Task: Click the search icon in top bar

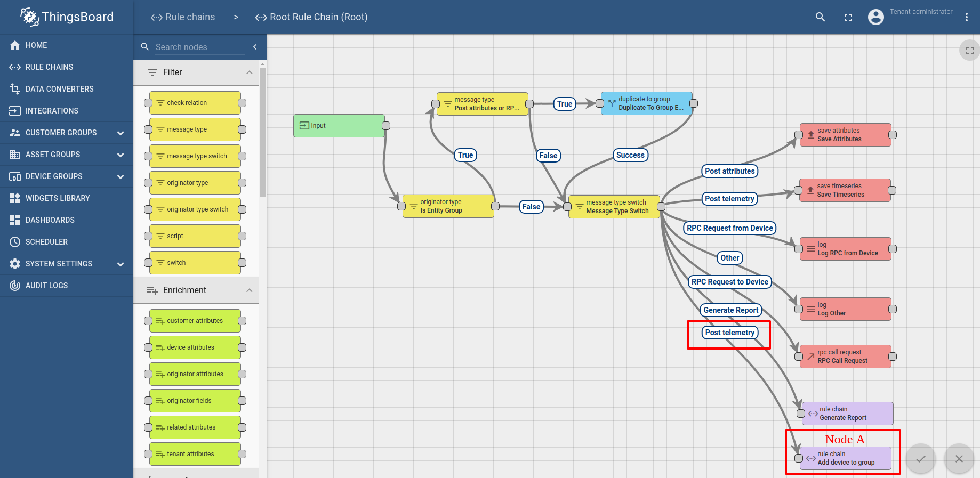Action: pos(820,17)
